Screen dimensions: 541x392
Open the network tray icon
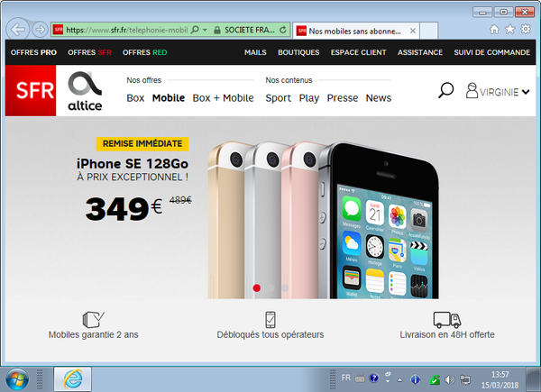[465, 380]
